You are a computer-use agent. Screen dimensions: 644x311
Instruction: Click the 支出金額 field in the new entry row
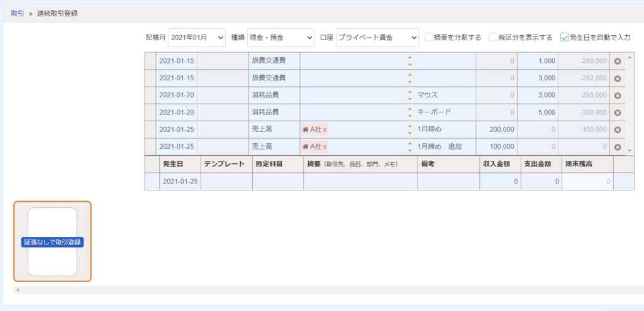tap(541, 182)
